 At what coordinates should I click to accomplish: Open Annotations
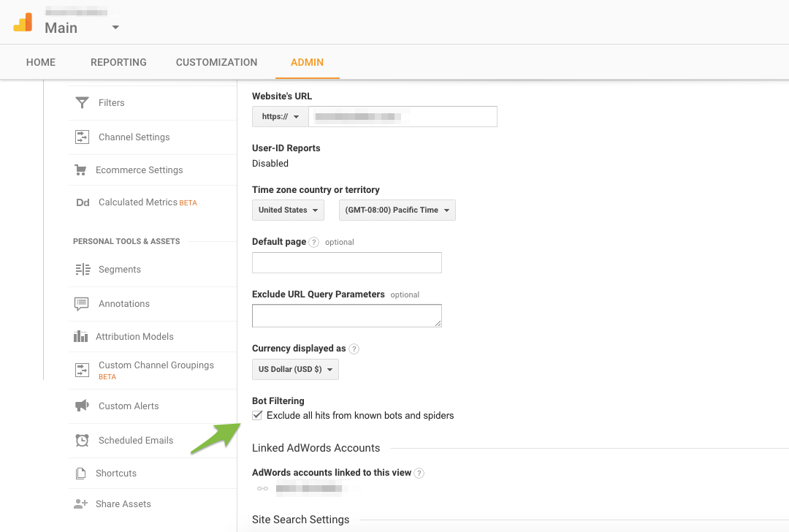click(x=123, y=303)
